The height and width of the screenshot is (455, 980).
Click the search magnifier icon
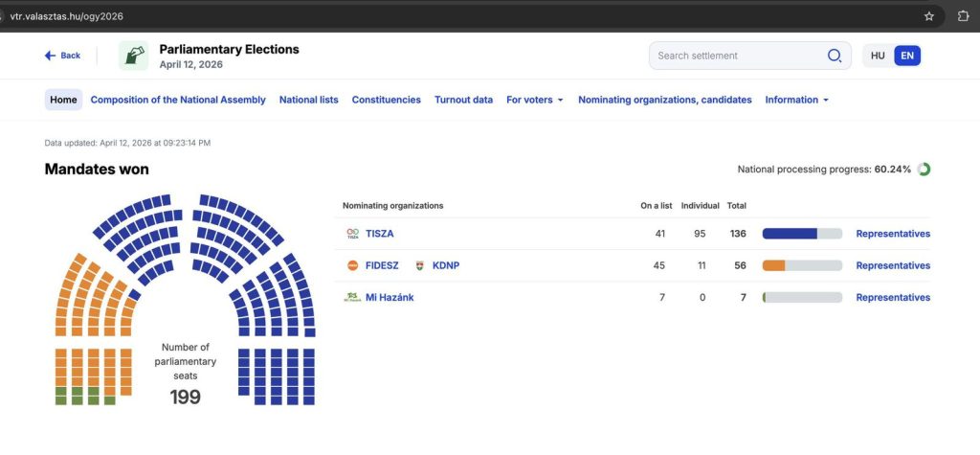(834, 56)
